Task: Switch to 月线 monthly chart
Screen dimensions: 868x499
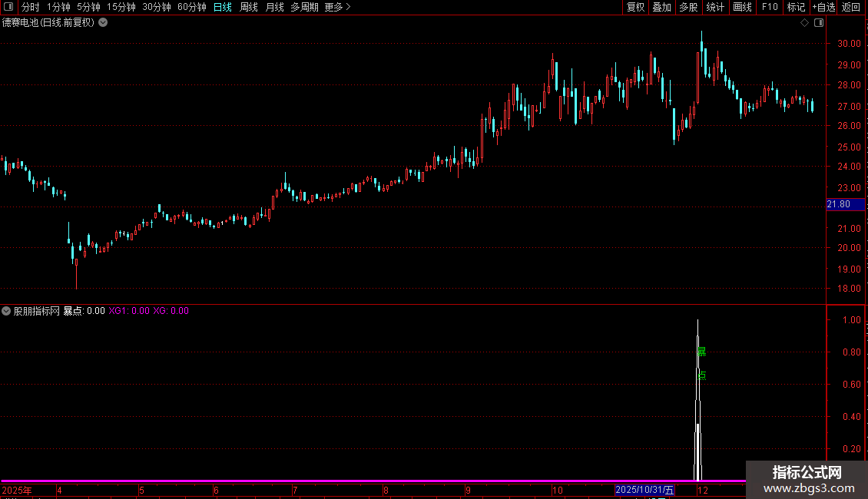Action: 274,7
